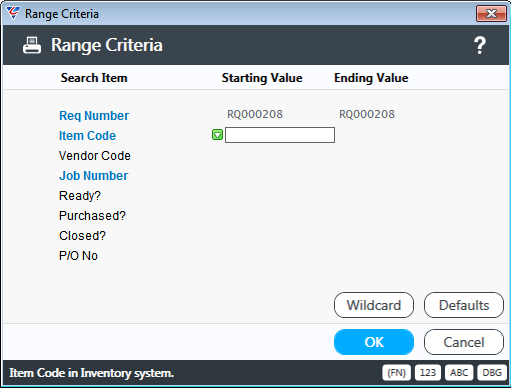Click the Starting Value column header
This screenshot has height=389, width=511.
click(x=262, y=78)
